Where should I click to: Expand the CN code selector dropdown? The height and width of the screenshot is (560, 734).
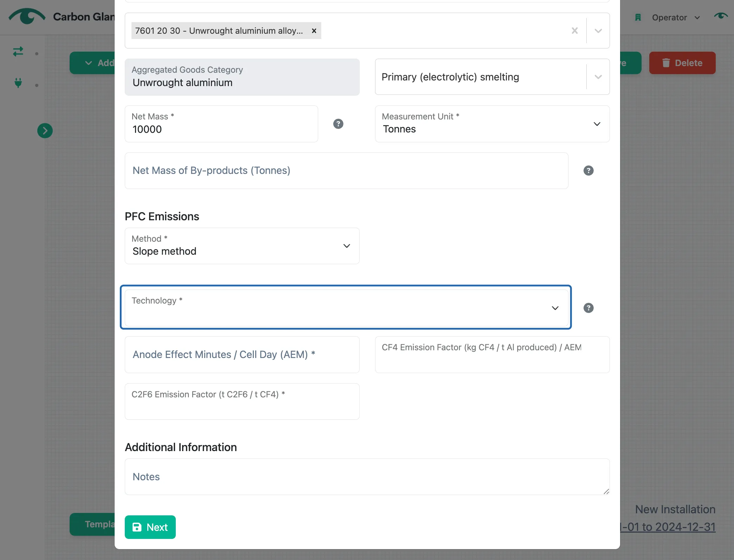598,31
